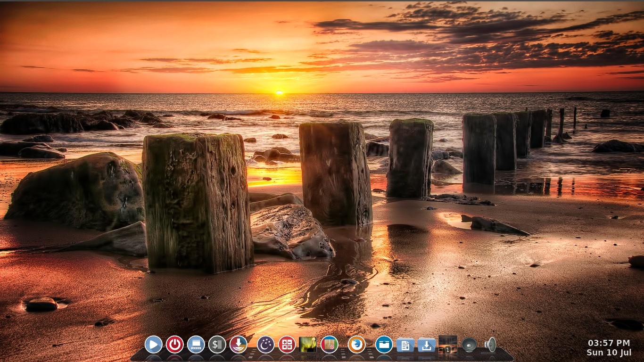644x362 pixels.
Task: Open the installer icon with down arrow
Action: pyautogui.click(x=238, y=345)
